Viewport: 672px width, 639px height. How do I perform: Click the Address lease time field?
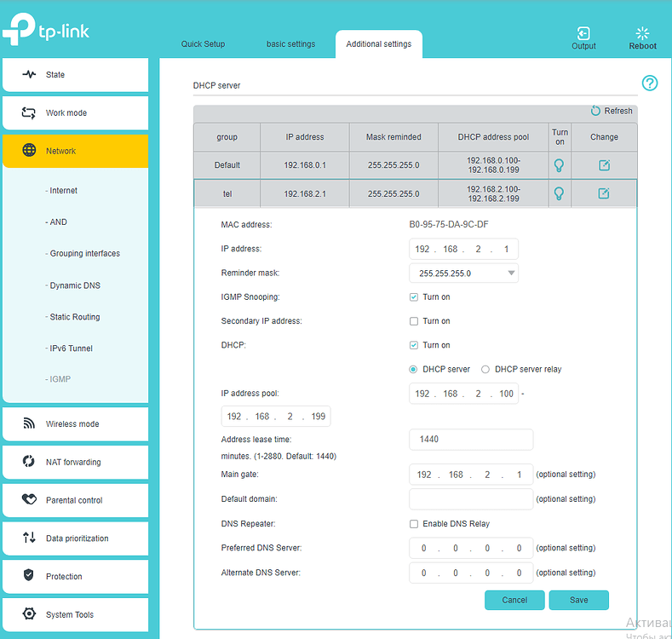click(471, 440)
